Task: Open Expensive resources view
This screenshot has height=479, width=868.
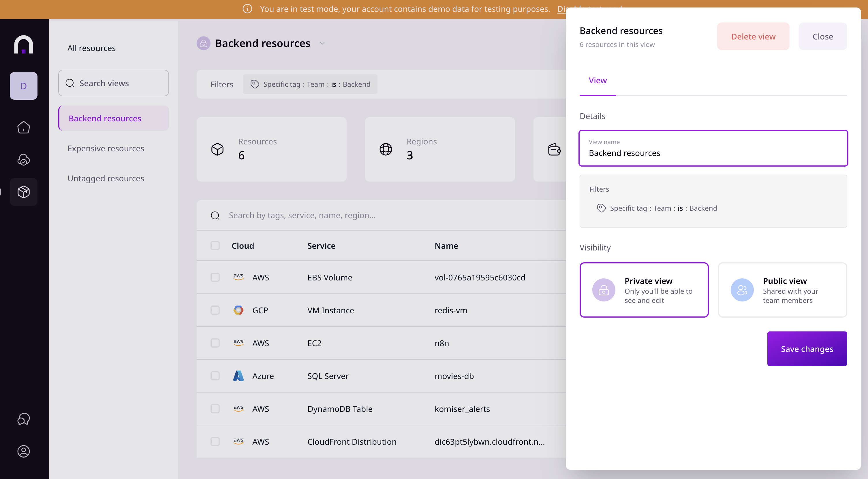Action: pyautogui.click(x=106, y=148)
